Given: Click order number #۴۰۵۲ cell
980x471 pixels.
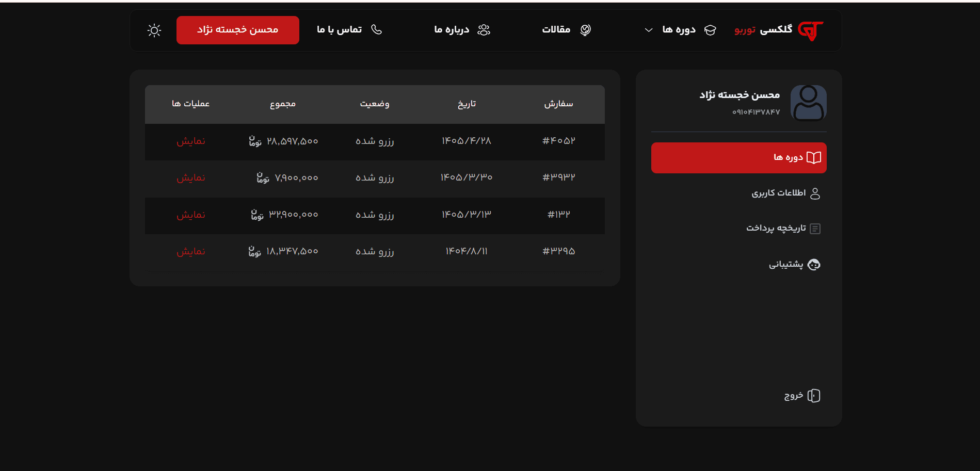Looking at the screenshot, I should (558, 141).
